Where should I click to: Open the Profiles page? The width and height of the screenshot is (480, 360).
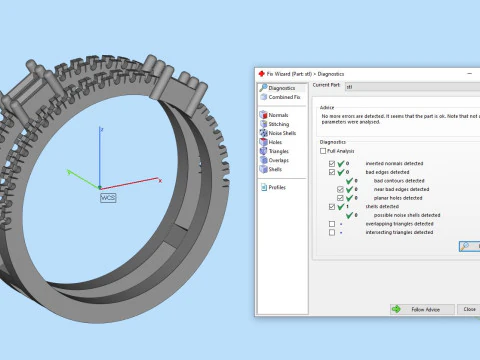click(277, 187)
